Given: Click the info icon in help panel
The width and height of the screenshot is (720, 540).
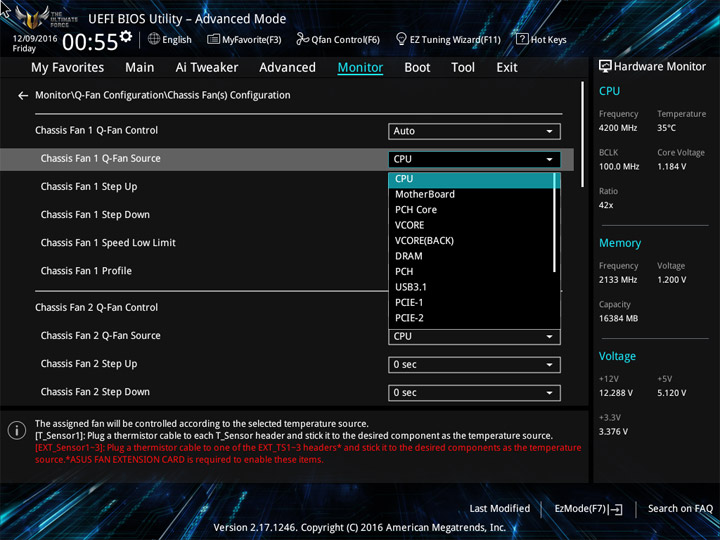Looking at the screenshot, I should 17,431.
